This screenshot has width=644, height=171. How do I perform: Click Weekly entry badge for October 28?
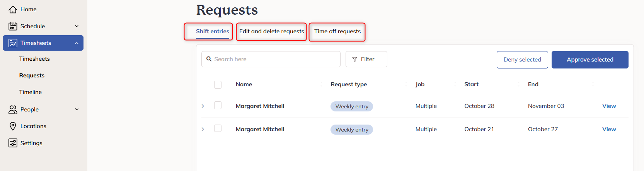352,106
